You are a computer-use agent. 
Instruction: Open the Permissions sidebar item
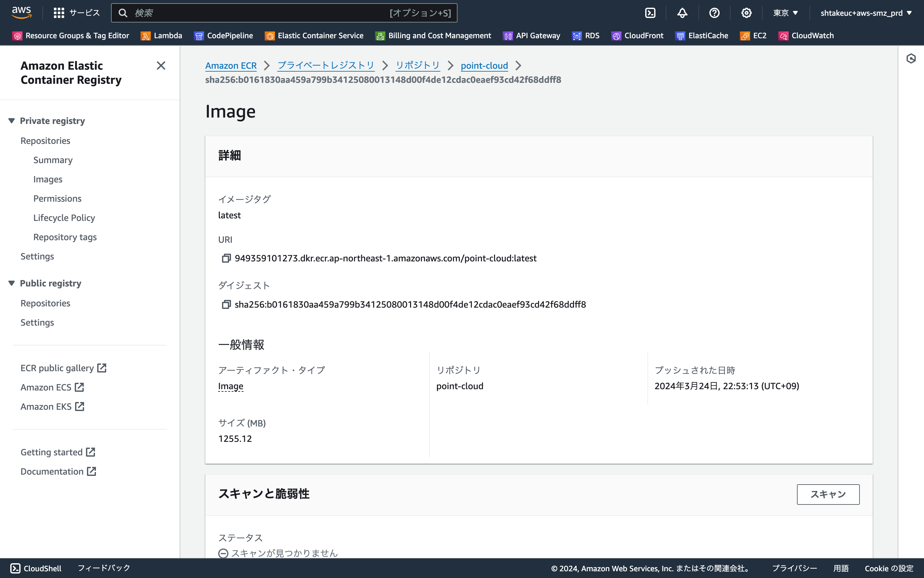coord(57,198)
